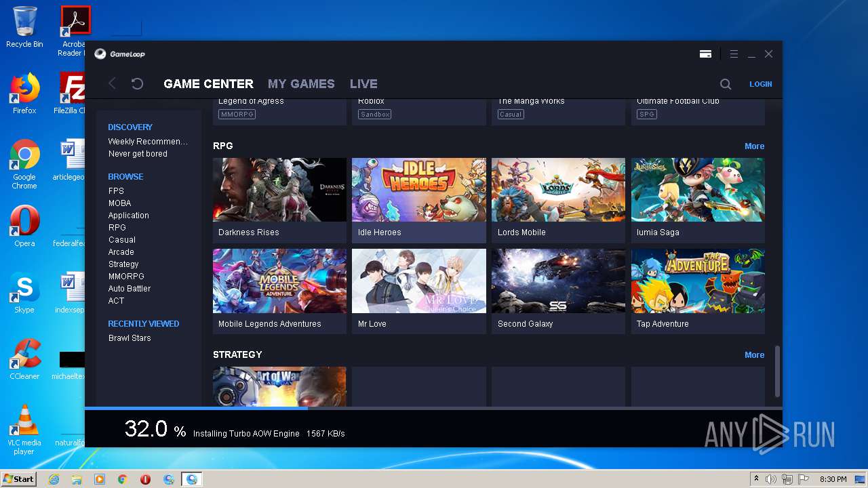
Task: Switch to MY GAMES tab
Action: 301,84
